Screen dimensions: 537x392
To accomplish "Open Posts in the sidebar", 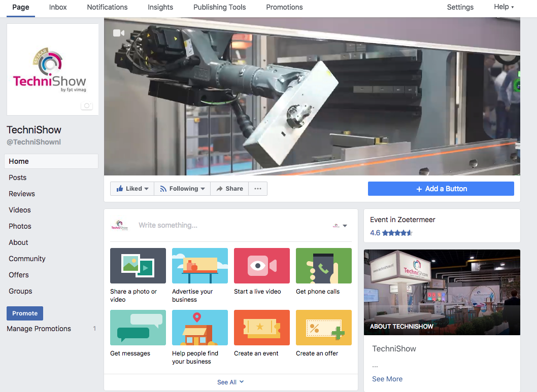I will tap(17, 177).
